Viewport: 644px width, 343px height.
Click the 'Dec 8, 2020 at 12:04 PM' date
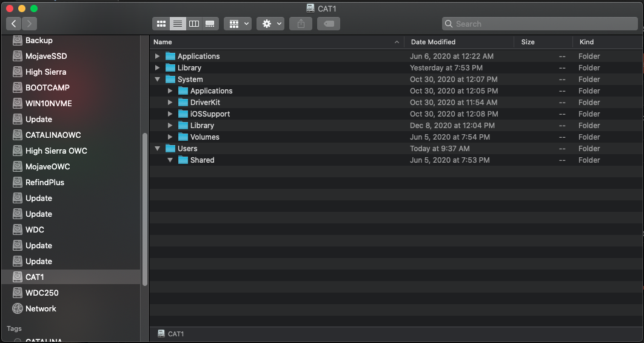pyautogui.click(x=452, y=125)
